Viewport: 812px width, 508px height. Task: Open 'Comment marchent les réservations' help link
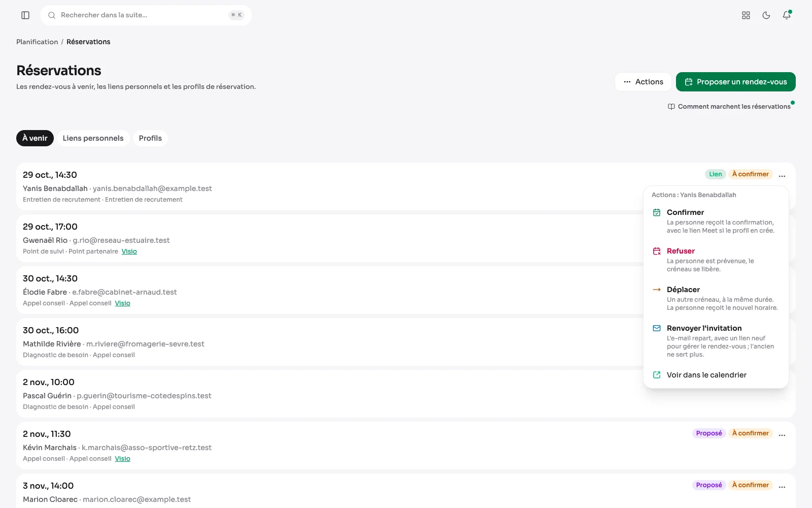point(729,106)
